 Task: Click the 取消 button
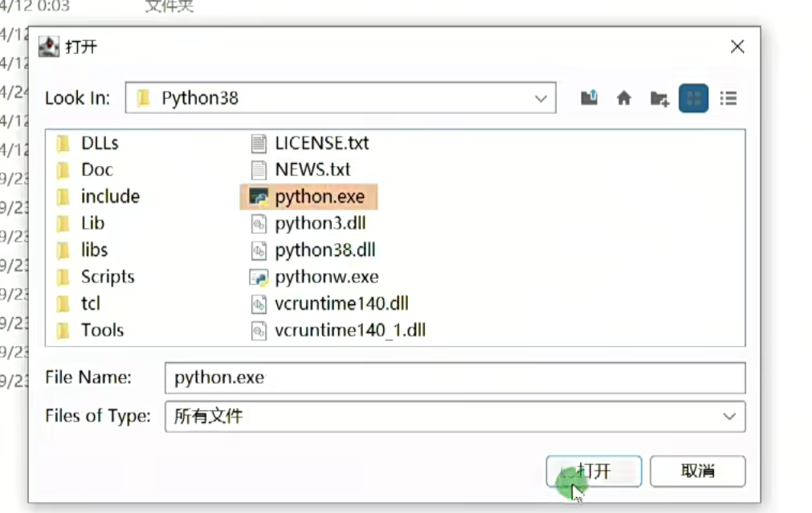coord(698,471)
